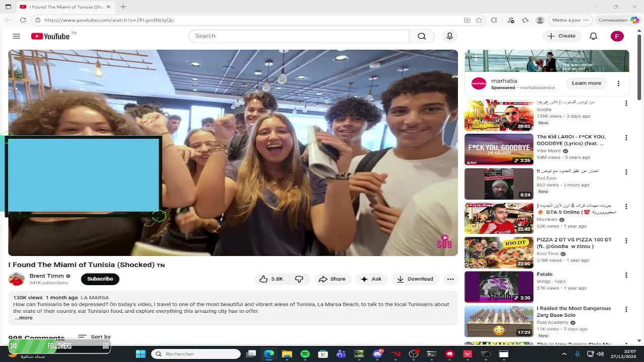644x362 pixels.
Task: Open the account avatar menu
Action: click(x=617, y=36)
